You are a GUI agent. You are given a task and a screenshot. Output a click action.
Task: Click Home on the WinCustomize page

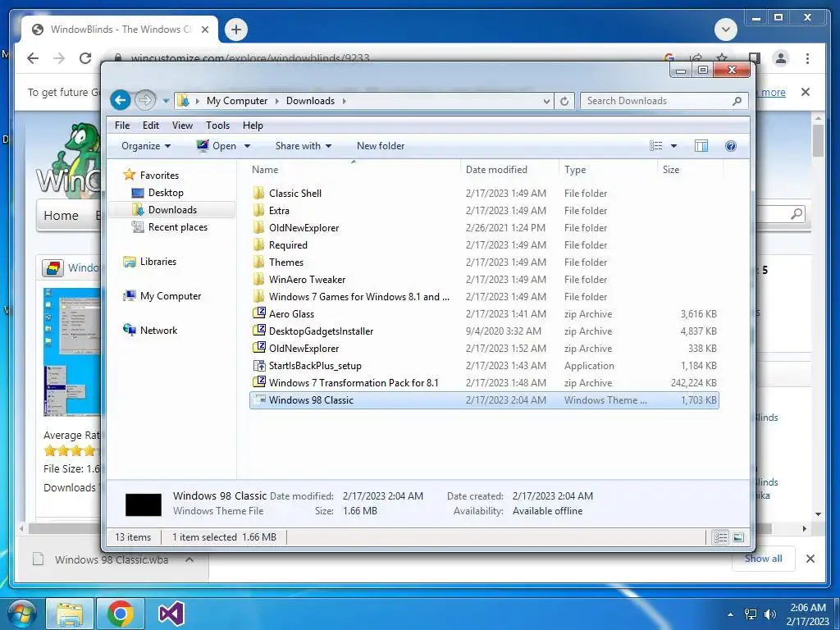click(61, 216)
